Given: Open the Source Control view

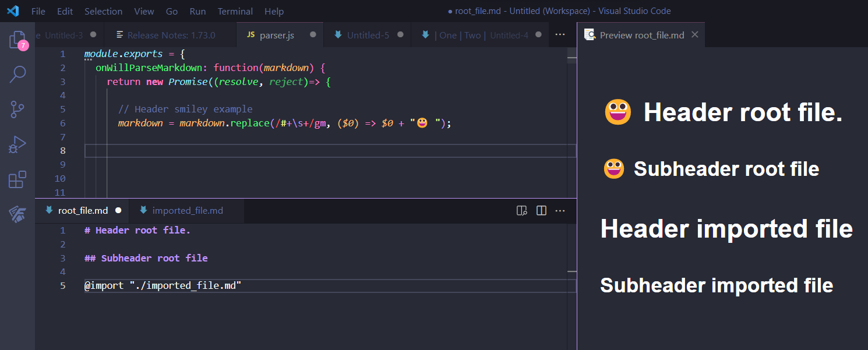Looking at the screenshot, I should 17,109.
